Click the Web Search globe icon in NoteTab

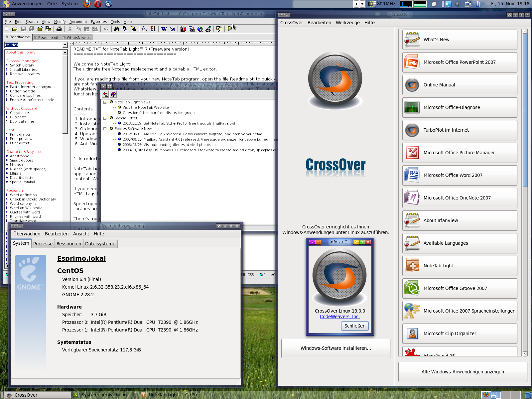200,29
